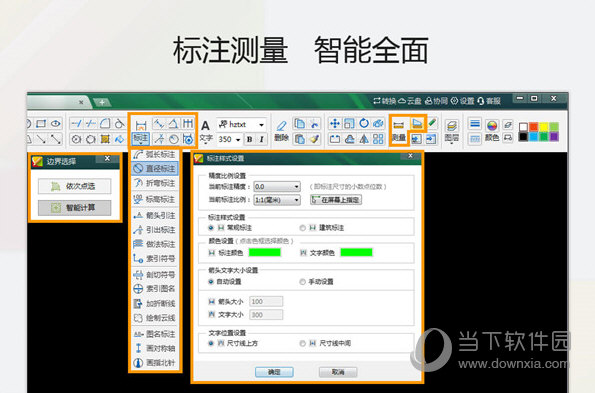Viewport: 595px width, 393px height.
Task: Select 剖切符号 from the annotation menu
Action: [155, 275]
